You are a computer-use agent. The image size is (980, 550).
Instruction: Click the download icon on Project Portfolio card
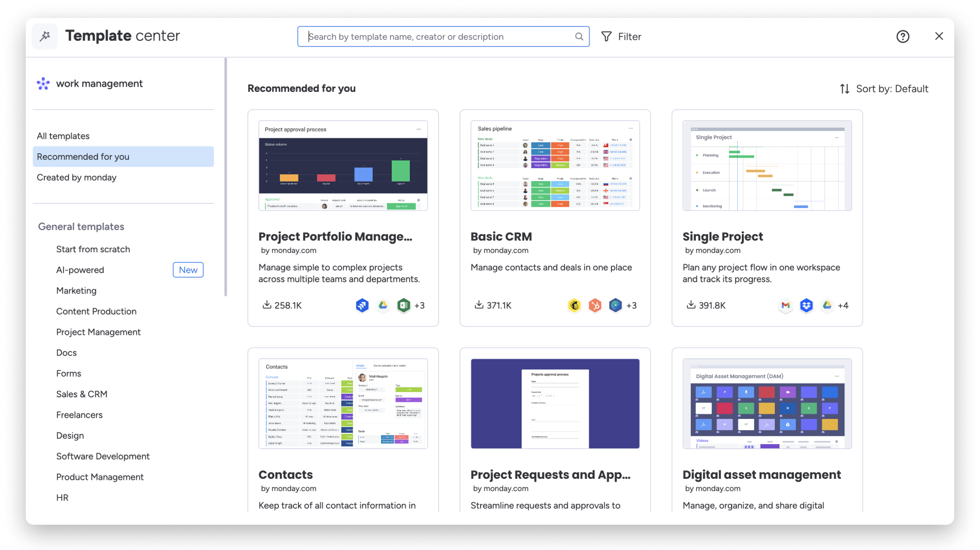[267, 305]
